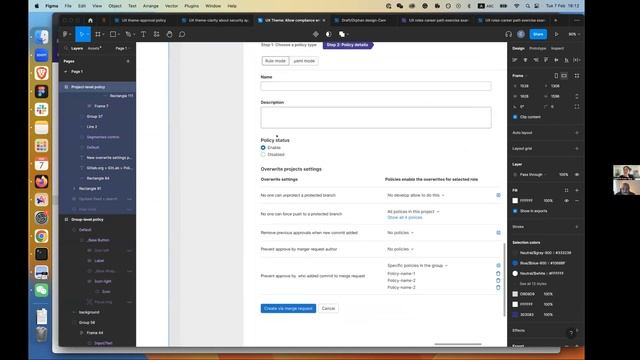Open the Plugins menu
The width and height of the screenshot is (640, 360).
click(191, 6)
